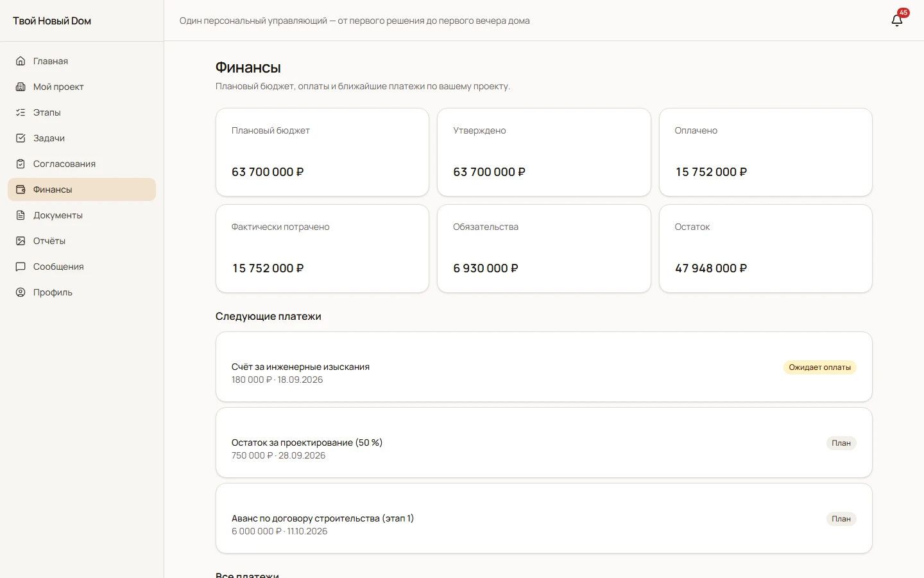Click the Документы file icon
This screenshot has width=924, height=578.
coord(21,215)
